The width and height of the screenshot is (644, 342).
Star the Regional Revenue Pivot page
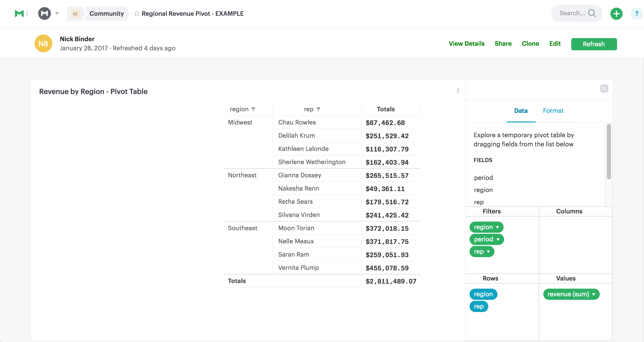pyautogui.click(x=136, y=13)
